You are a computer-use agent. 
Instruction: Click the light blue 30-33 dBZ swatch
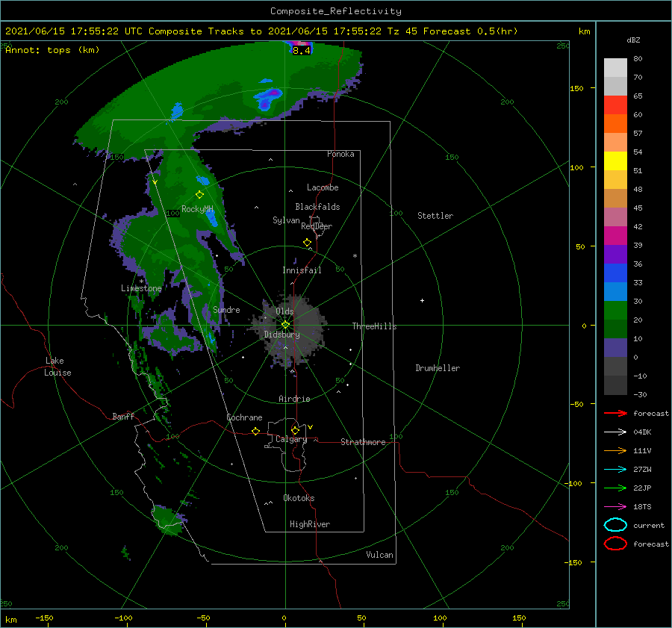tap(615, 292)
